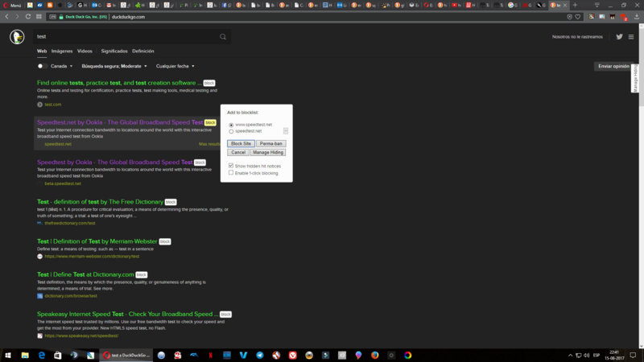The image size is (644, 362).
Task: Click the block tag beside test.com result
Action: click(209, 83)
